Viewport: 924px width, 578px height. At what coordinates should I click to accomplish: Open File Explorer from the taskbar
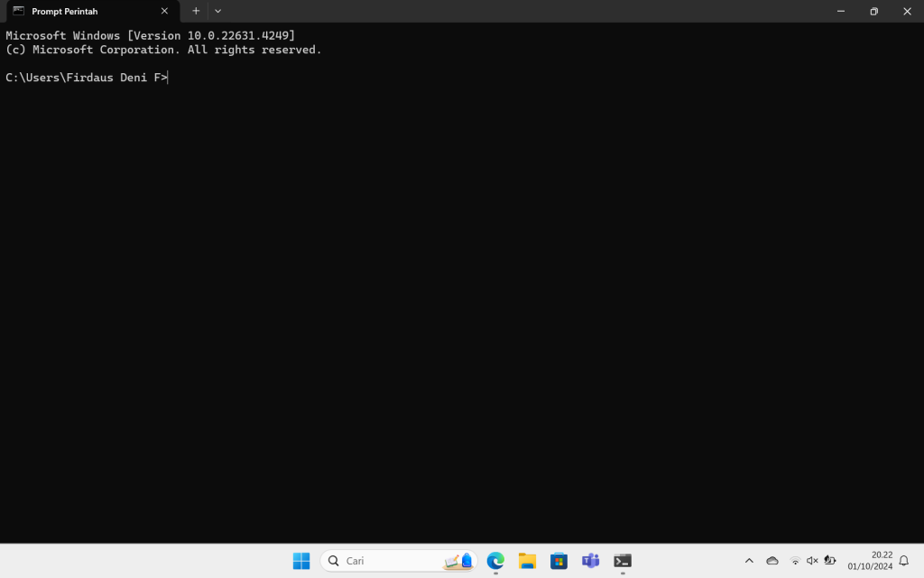527,561
